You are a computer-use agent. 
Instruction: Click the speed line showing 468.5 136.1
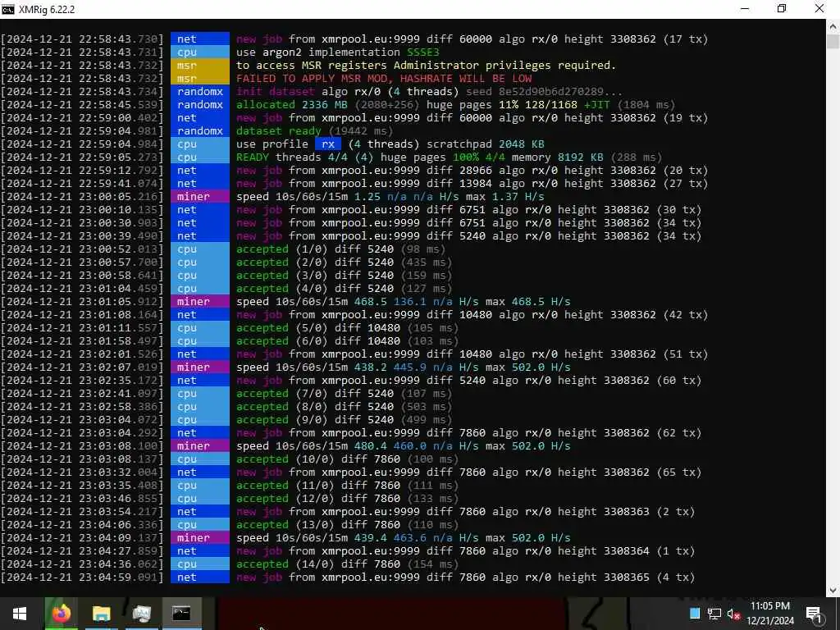[404, 302]
